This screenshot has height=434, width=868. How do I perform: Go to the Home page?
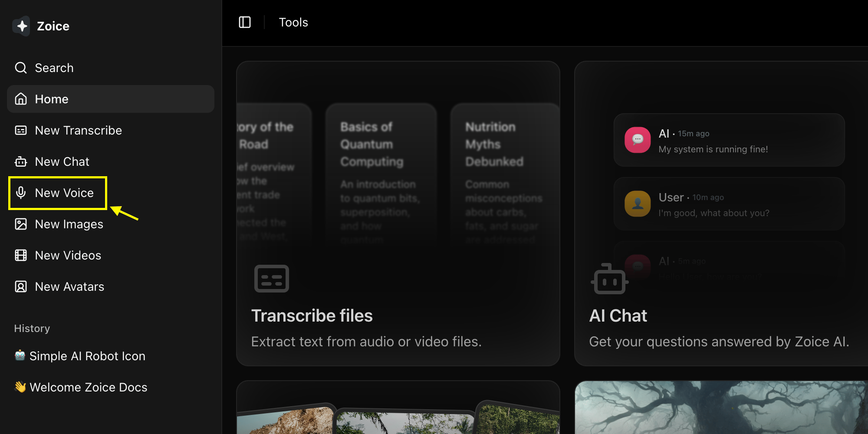coord(111,99)
